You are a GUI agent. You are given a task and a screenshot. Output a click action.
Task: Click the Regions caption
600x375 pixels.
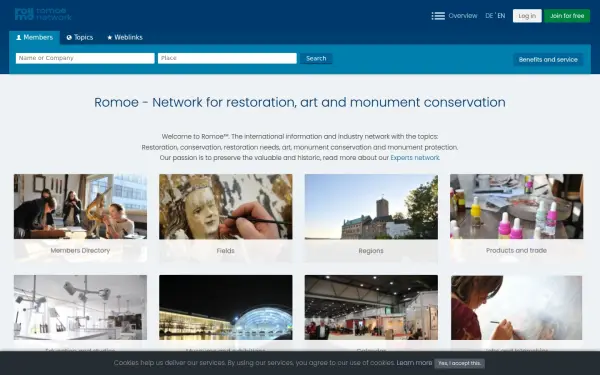371,251
